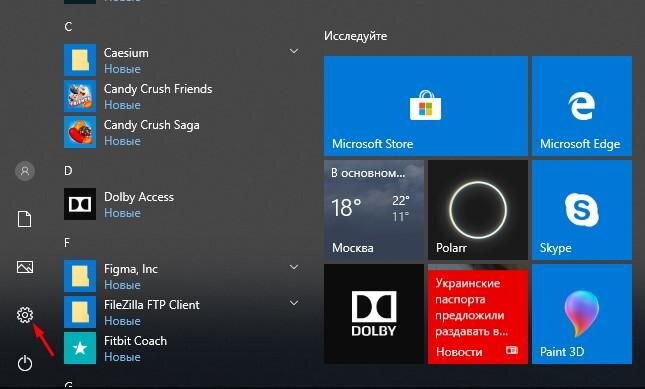Click the user account avatar
The height and width of the screenshot is (389, 645).
click(25, 171)
